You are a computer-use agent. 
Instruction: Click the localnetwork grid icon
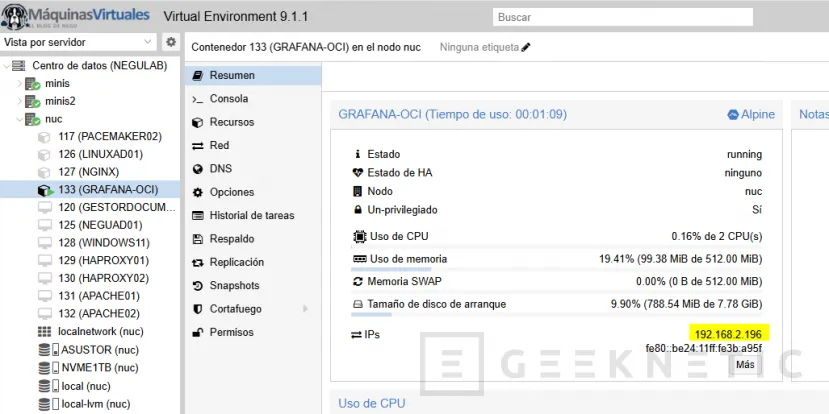44,332
